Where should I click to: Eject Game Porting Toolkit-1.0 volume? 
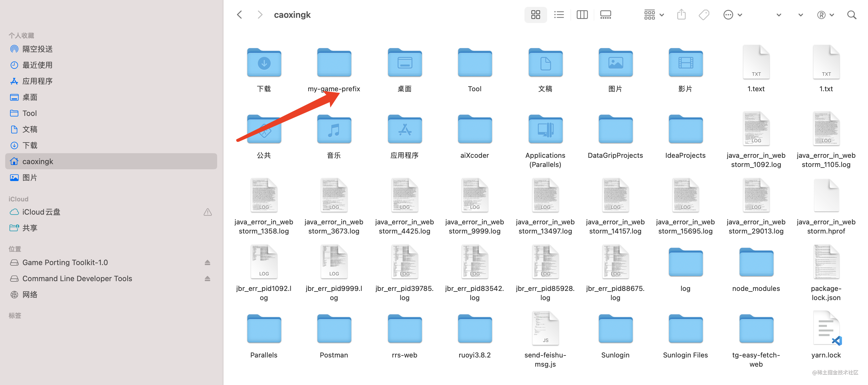tap(207, 262)
